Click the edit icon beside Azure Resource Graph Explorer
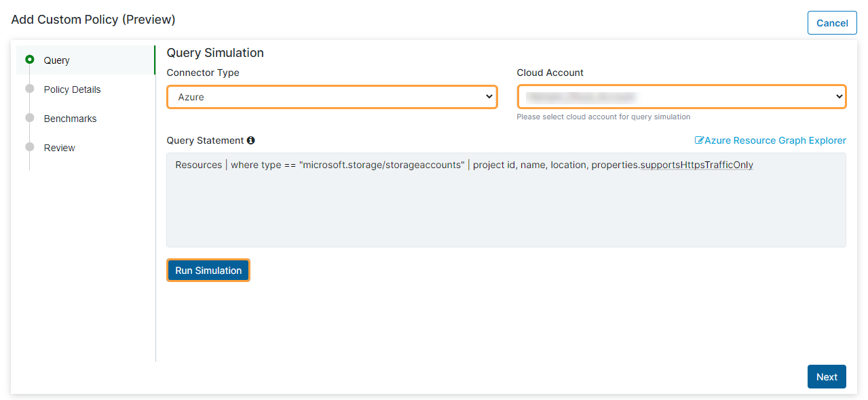868x400 pixels. (698, 140)
